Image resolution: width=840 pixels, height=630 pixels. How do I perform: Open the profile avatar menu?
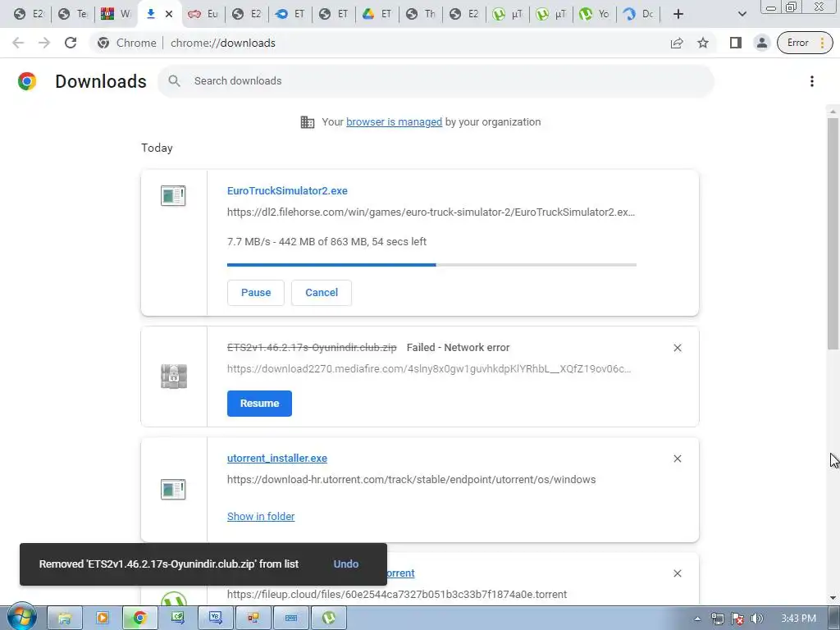pos(762,43)
